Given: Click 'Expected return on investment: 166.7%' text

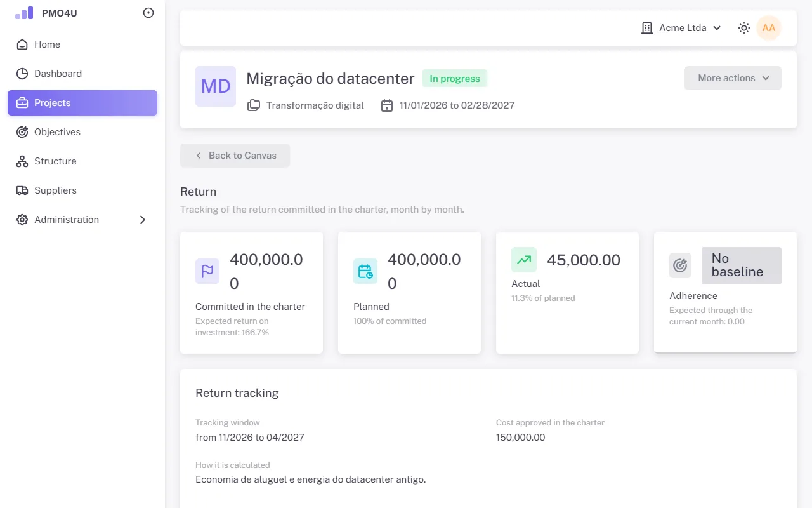Looking at the screenshot, I should pos(232,326).
